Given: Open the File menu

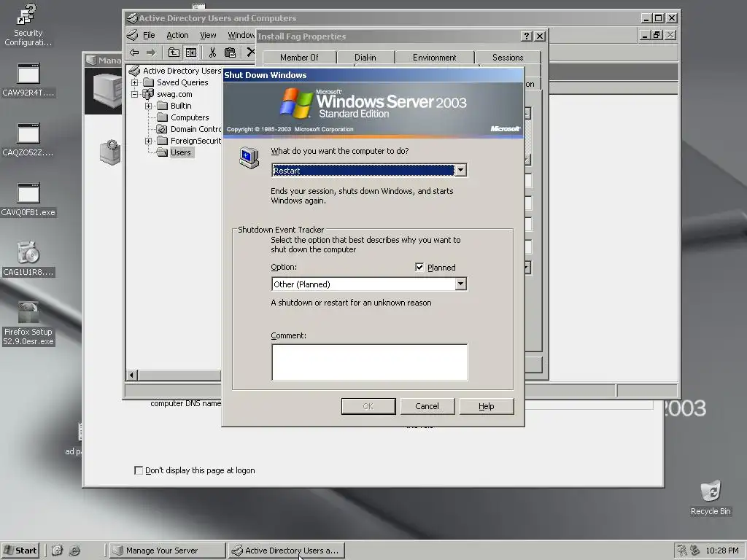Looking at the screenshot, I should click(149, 35).
